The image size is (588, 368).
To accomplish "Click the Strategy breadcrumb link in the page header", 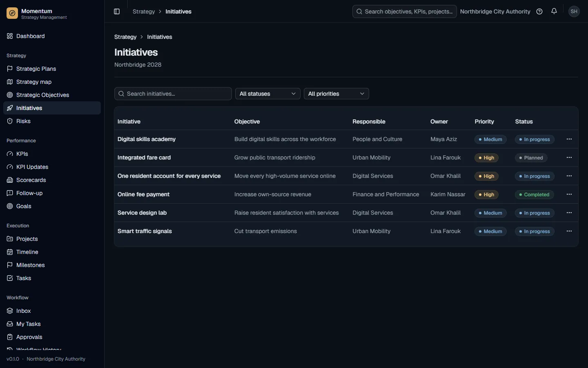I will click(x=125, y=37).
